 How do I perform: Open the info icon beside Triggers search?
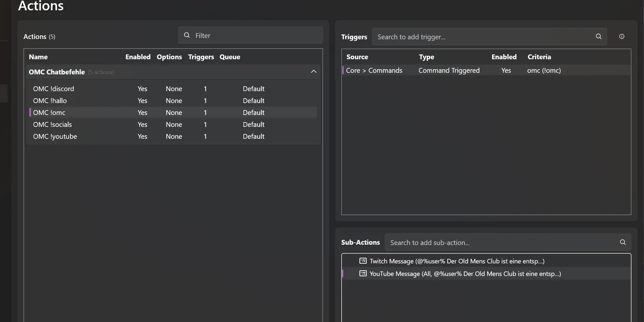pos(621,36)
